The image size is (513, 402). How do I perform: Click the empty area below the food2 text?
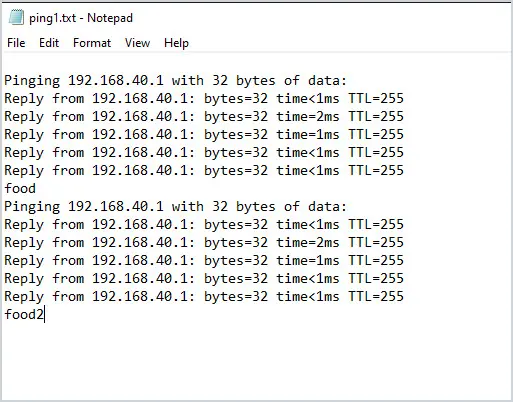(257, 360)
